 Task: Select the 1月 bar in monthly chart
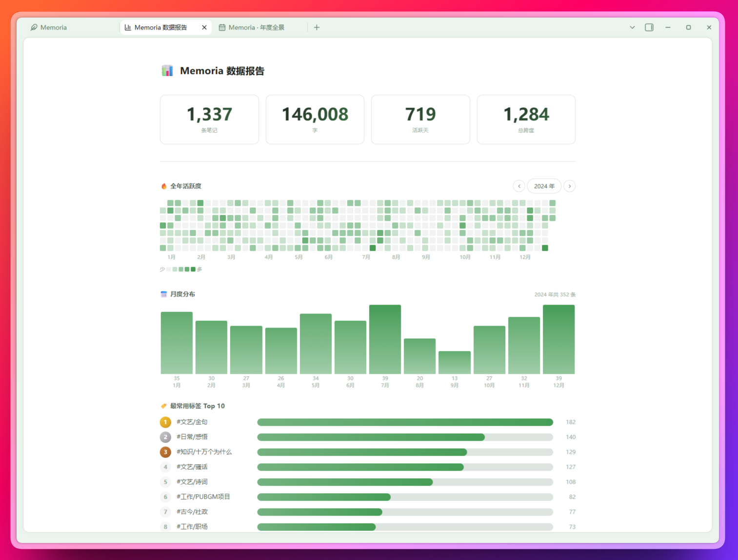tap(177, 343)
